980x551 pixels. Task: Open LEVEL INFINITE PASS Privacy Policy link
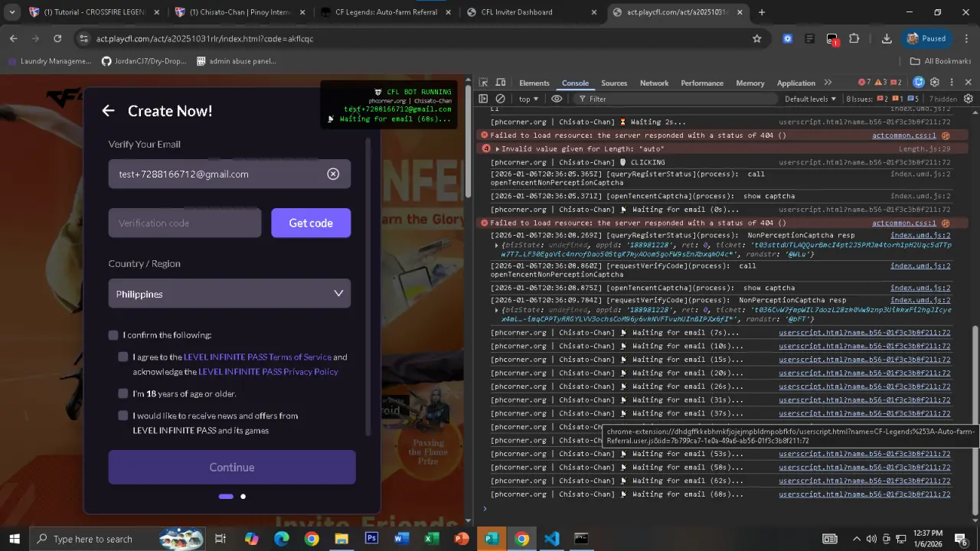[x=268, y=372]
